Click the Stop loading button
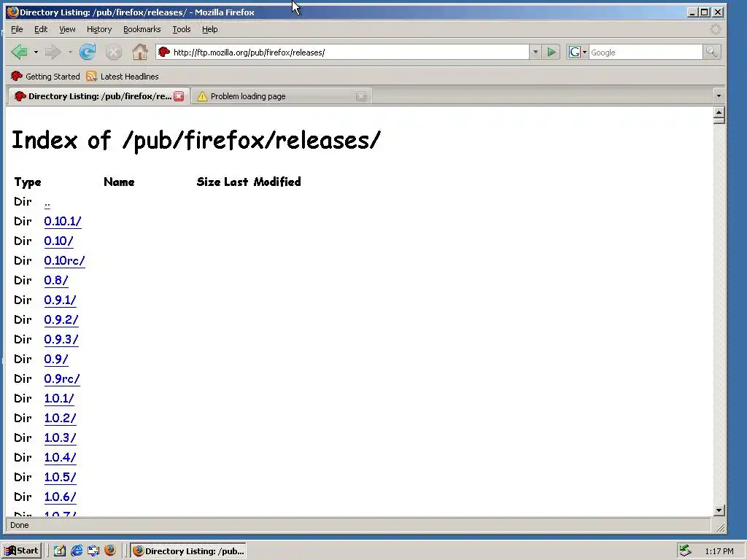 (x=113, y=52)
